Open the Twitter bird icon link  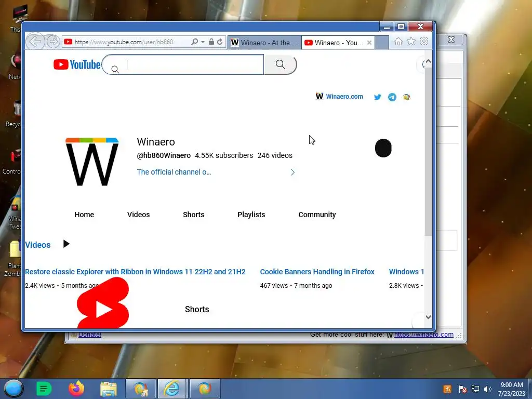tap(378, 97)
